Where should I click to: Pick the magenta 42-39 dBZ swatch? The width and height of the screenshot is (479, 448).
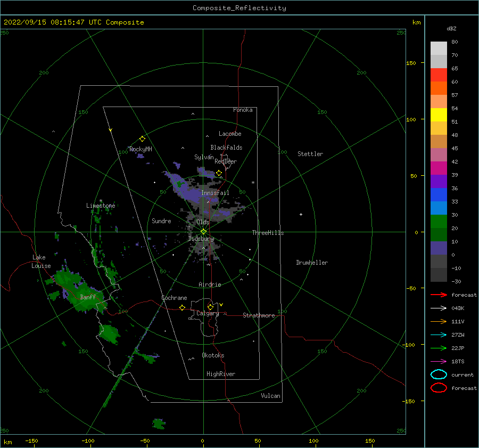pos(439,168)
